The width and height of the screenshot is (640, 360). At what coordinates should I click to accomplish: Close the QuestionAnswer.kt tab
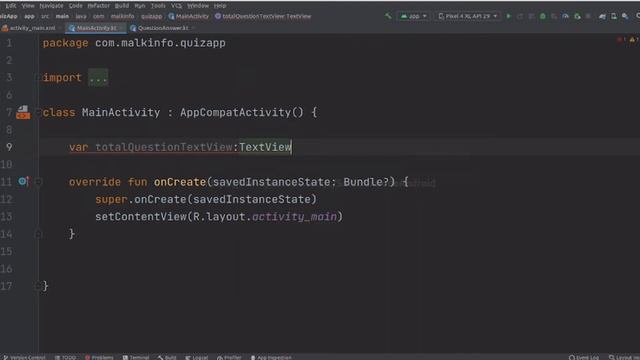click(193, 28)
